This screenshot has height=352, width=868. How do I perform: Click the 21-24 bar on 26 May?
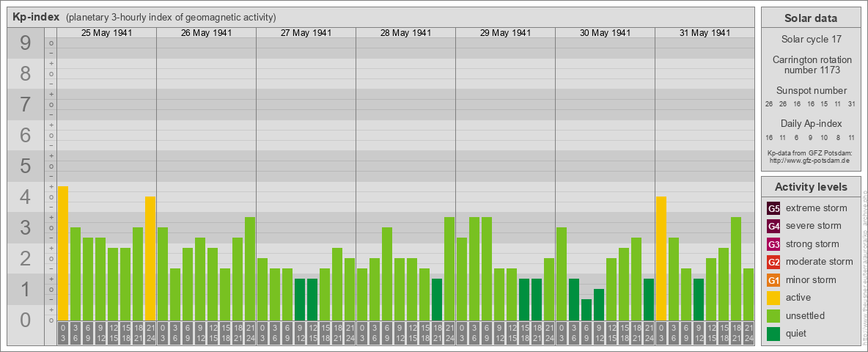click(x=250, y=269)
